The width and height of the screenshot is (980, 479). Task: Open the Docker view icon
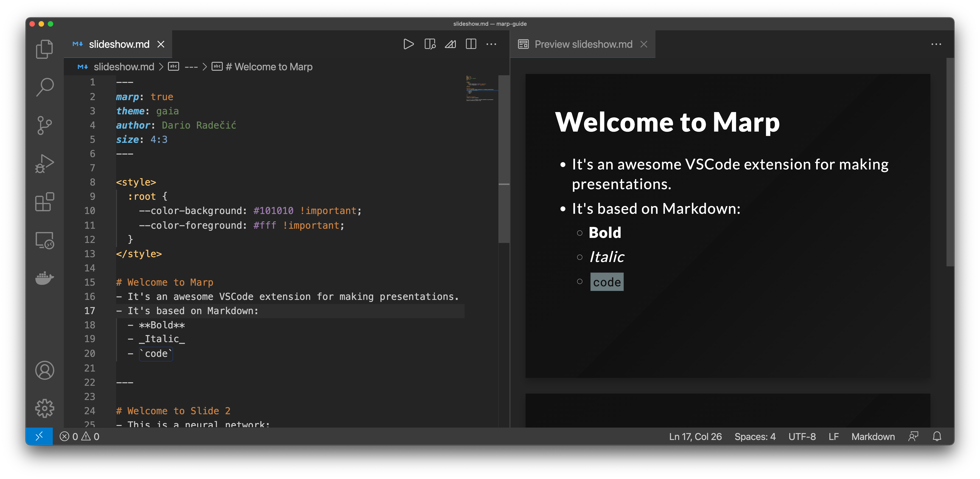coord(45,278)
